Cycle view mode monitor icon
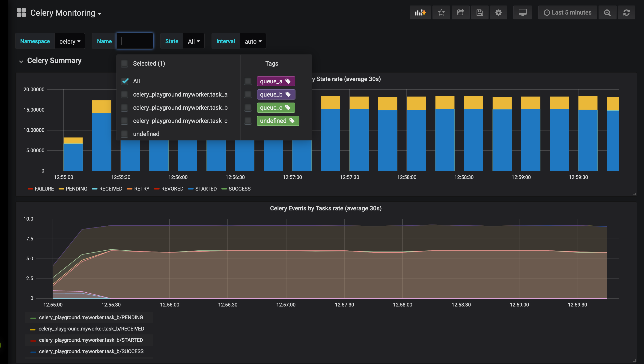The height and width of the screenshot is (364, 644). coord(522,12)
